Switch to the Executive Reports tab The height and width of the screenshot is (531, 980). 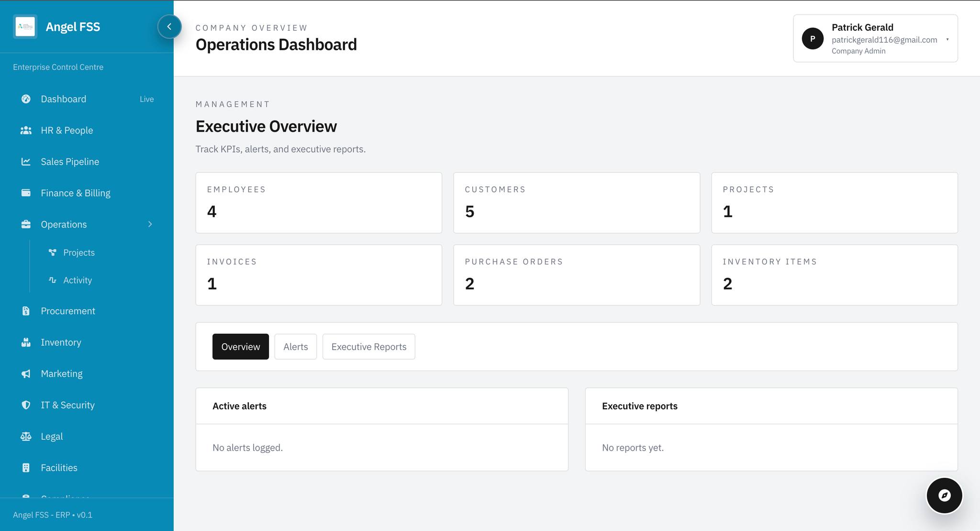tap(368, 347)
